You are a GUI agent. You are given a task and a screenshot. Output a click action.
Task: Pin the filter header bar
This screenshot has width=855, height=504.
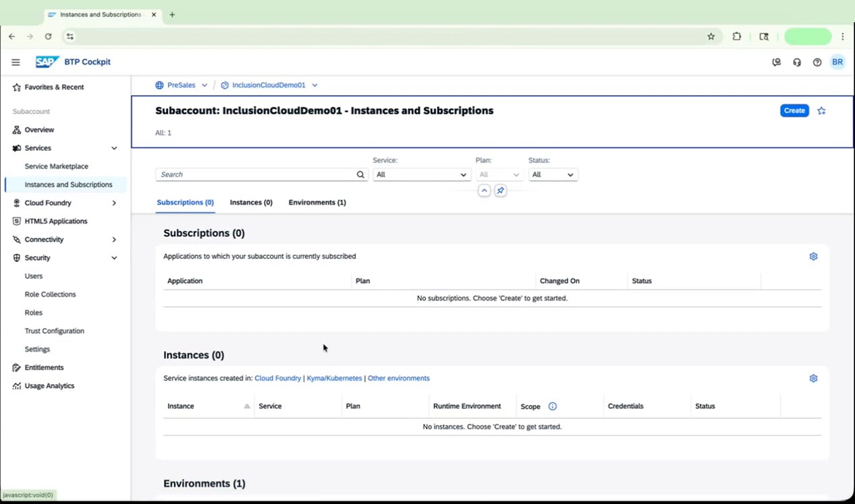500,191
